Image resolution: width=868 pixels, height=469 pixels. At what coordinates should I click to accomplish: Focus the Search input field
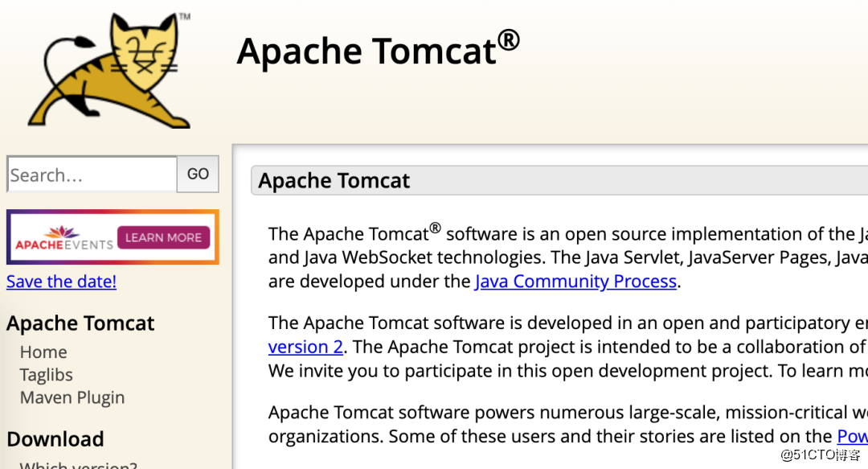pyautogui.click(x=92, y=175)
